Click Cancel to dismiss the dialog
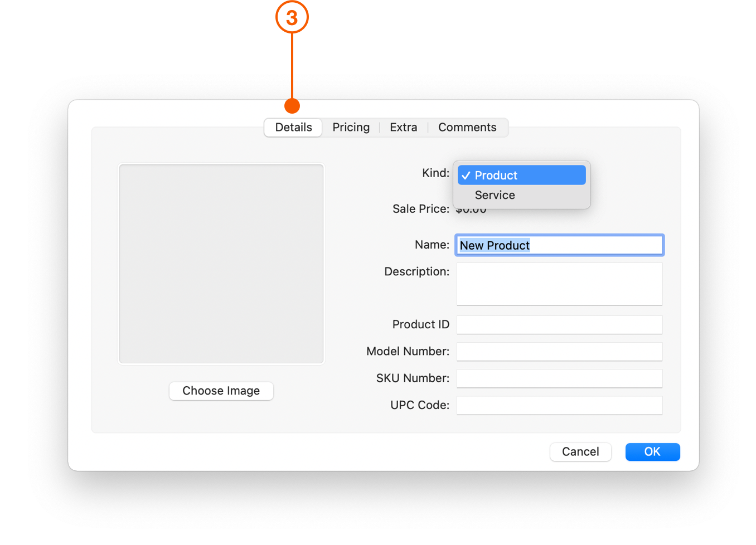The height and width of the screenshot is (545, 756). 580,451
